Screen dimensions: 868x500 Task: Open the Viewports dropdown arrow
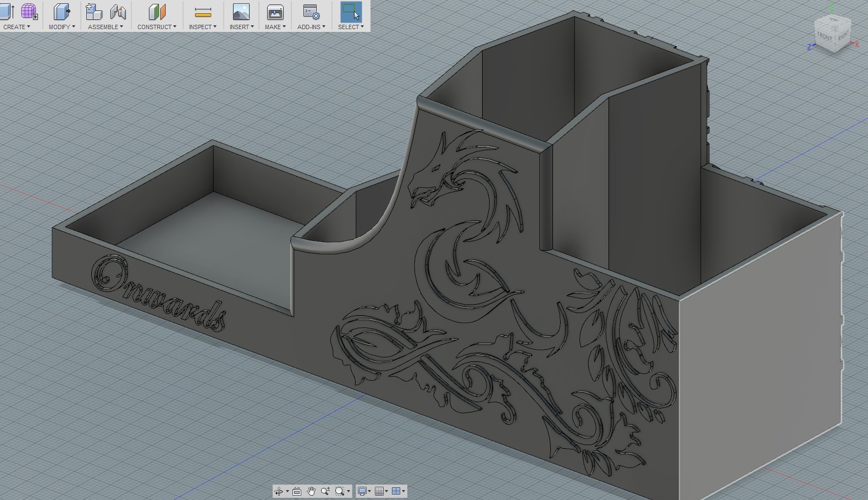tap(403, 491)
